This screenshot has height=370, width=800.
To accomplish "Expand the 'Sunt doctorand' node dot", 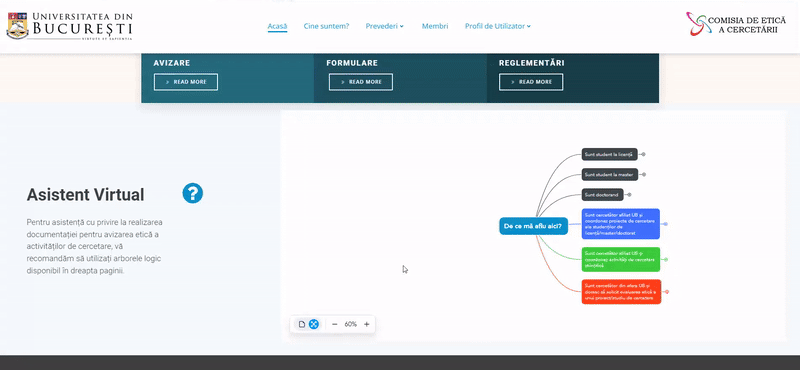I will tap(629, 194).
